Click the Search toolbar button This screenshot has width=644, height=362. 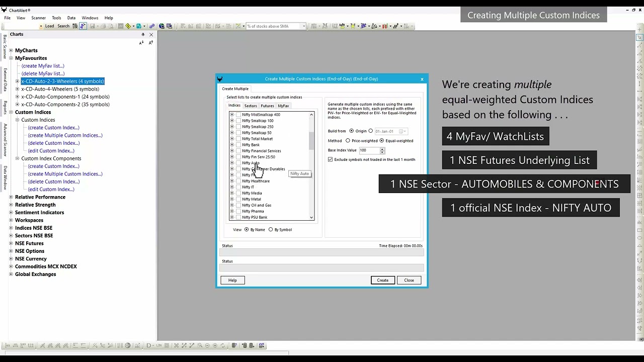click(x=63, y=26)
